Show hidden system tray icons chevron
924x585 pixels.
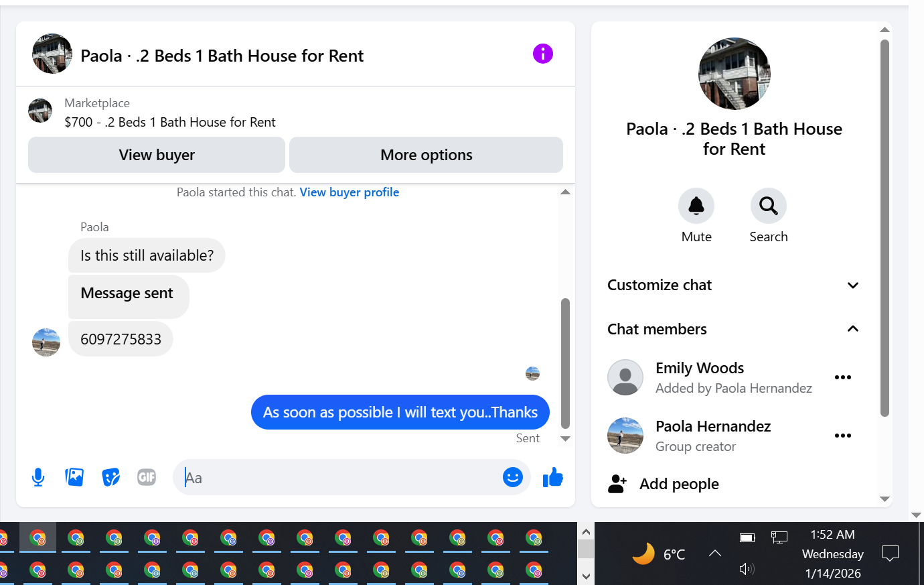click(x=715, y=554)
